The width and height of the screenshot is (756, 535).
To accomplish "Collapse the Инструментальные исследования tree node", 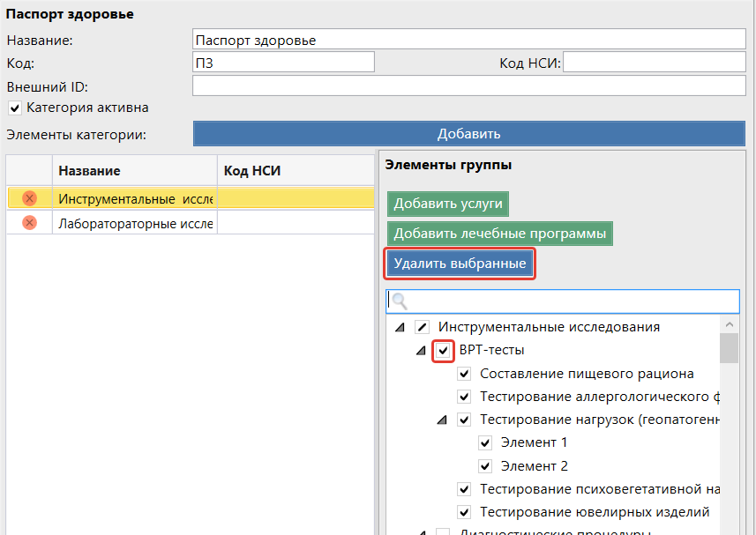I will click(x=400, y=327).
